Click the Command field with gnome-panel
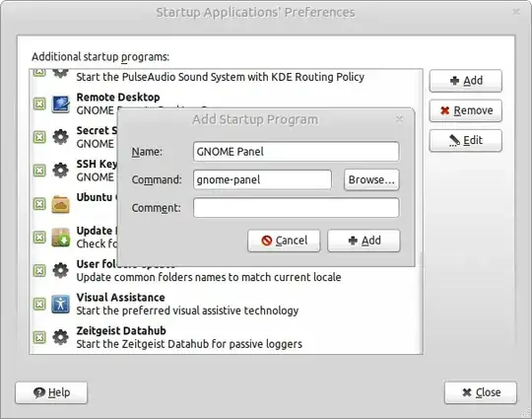532x419 pixels. tap(262, 179)
